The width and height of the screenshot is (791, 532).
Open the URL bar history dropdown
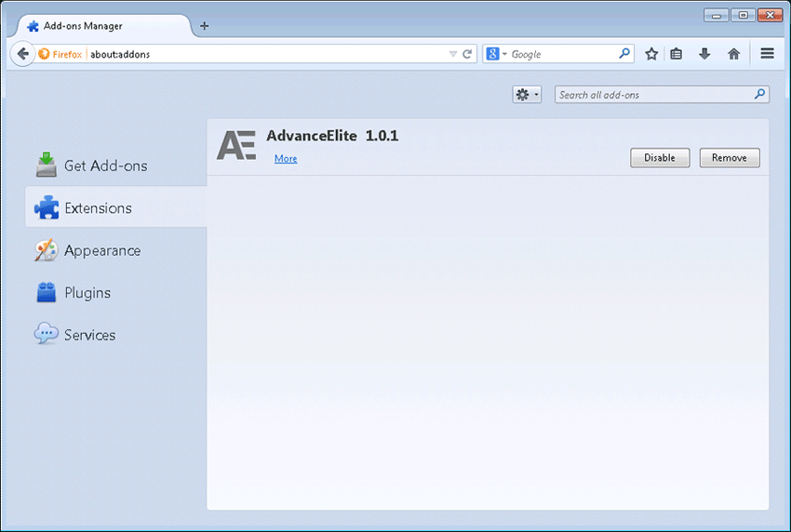(452, 54)
